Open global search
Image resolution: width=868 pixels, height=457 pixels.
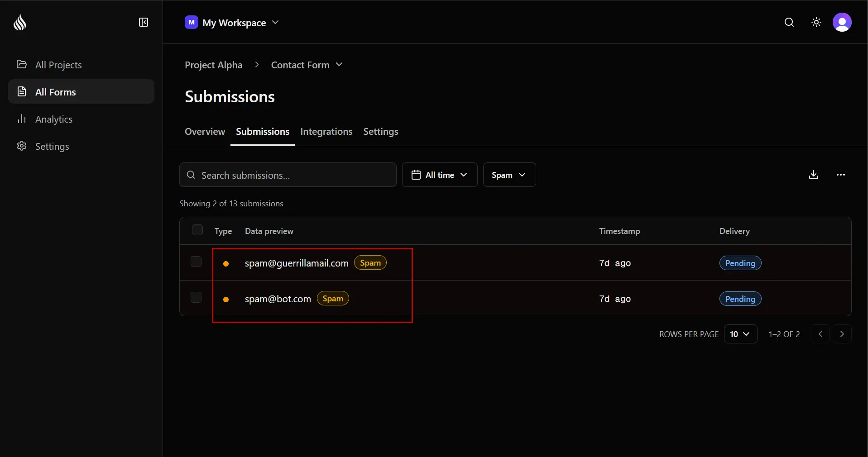(789, 22)
